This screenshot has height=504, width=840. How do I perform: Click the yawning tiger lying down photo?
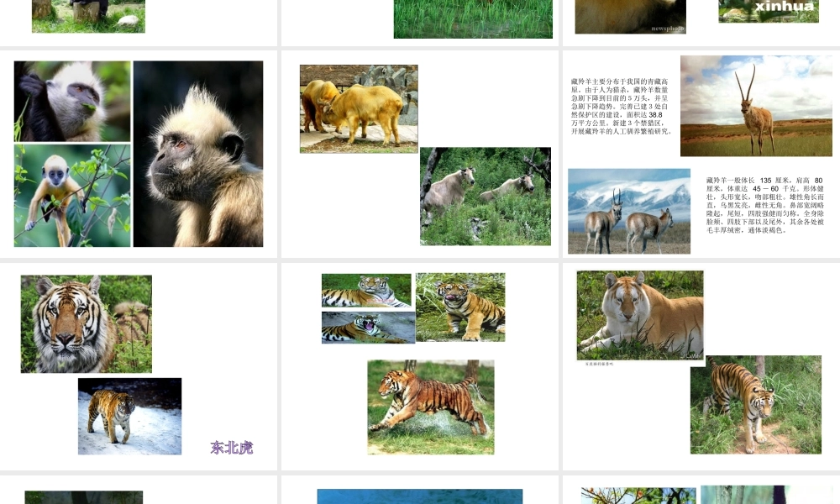pyautogui.click(x=368, y=328)
